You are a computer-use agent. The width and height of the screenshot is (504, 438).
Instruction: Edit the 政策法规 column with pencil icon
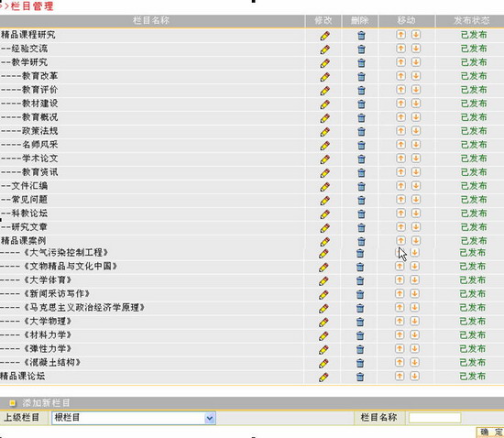coord(325,131)
